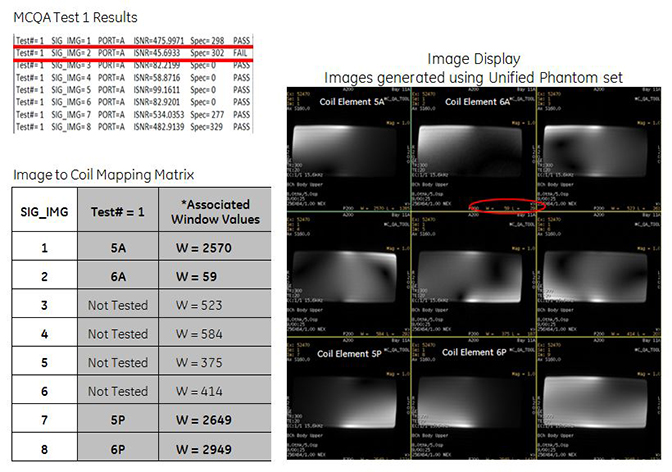Select the 6A cell in Test# column
This screenshot has height=472, width=672.
pyautogui.click(x=116, y=277)
